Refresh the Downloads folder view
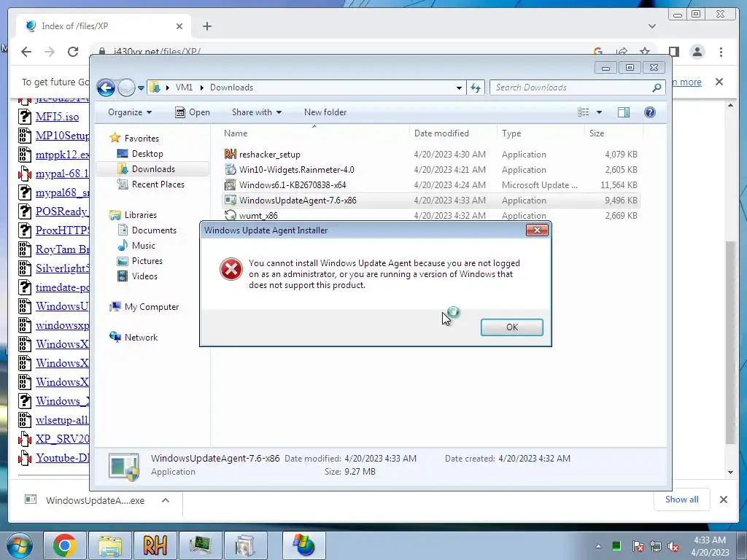Viewport: 747px width, 560px height. (476, 87)
